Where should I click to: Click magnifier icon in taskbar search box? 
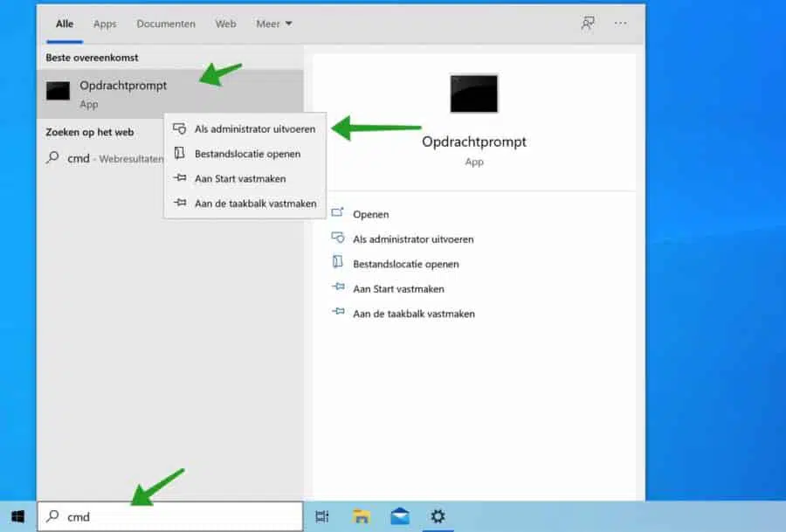tap(52, 516)
